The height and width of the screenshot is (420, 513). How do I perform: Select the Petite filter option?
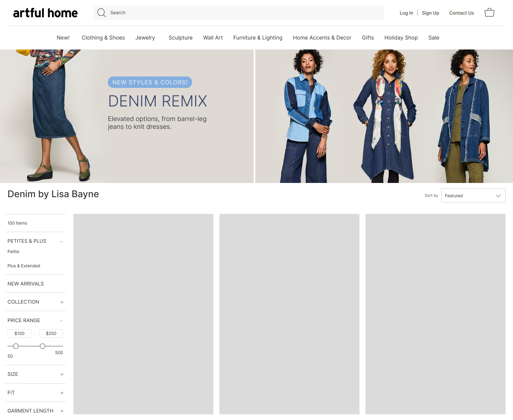pyautogui.click(x=14, y=252)
